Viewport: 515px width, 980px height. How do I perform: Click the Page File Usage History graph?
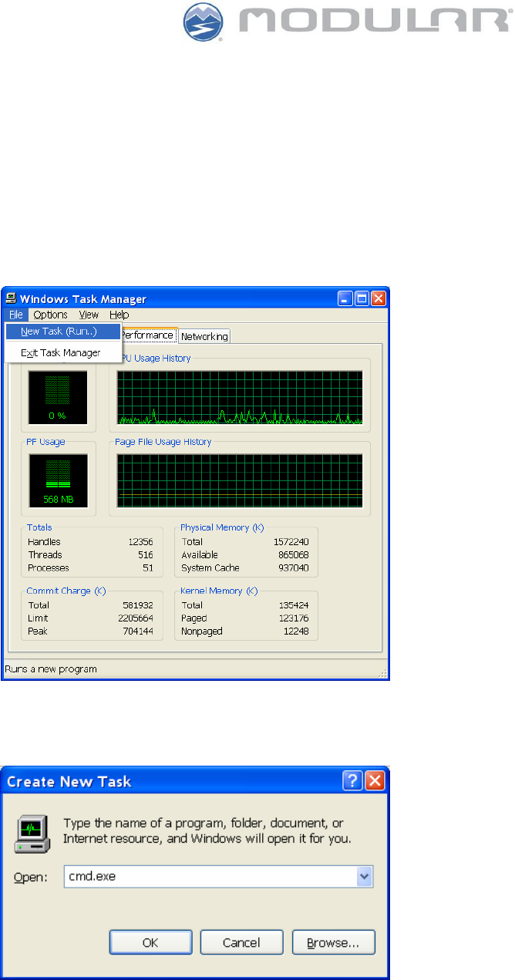[240, 480]
